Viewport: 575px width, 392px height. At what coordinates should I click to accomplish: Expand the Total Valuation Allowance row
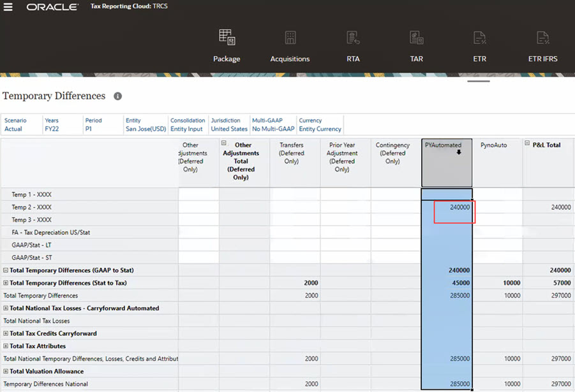click(x=6, y=372)
